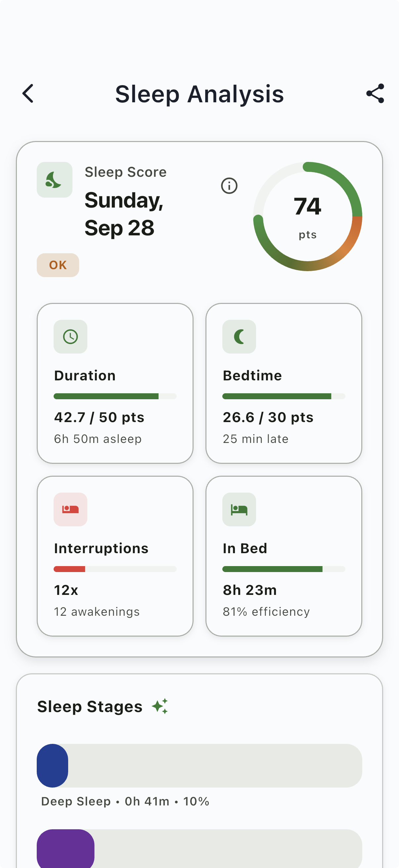Tap the red Interruptions progress bar
Screen dimensions: 399x868
tap(70, 569)
